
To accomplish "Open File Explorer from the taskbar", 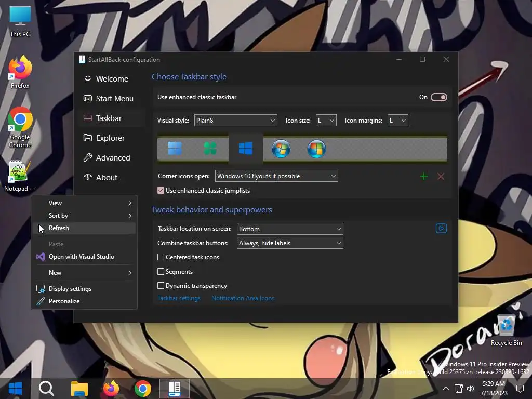I will click(x=79, y=389).
